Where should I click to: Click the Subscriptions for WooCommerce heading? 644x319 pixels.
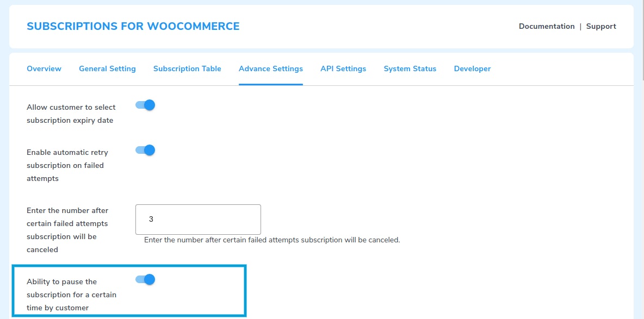(x=133, y=26)
